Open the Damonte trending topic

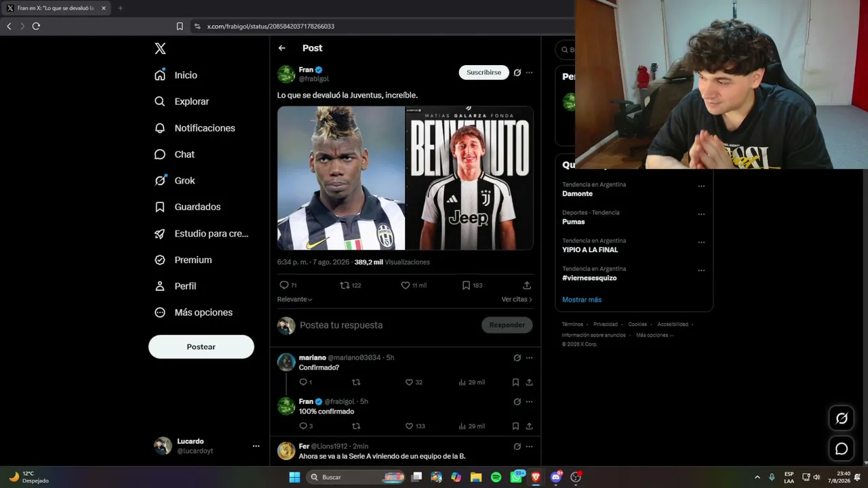pyautogui.click(x=577, y=194)
